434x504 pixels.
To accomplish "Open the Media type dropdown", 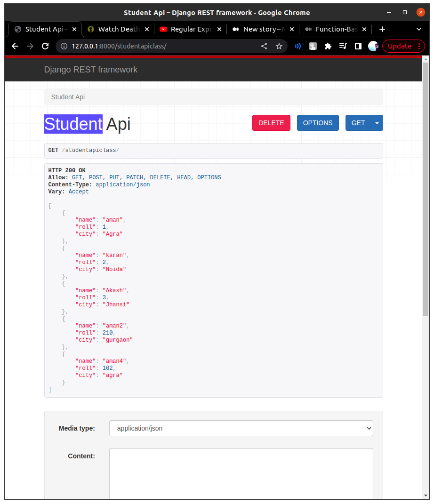I will 241,428.
